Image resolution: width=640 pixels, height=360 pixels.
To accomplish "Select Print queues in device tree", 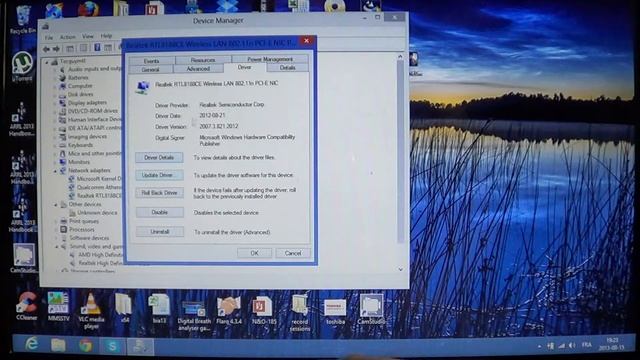I will pos(84,221).
